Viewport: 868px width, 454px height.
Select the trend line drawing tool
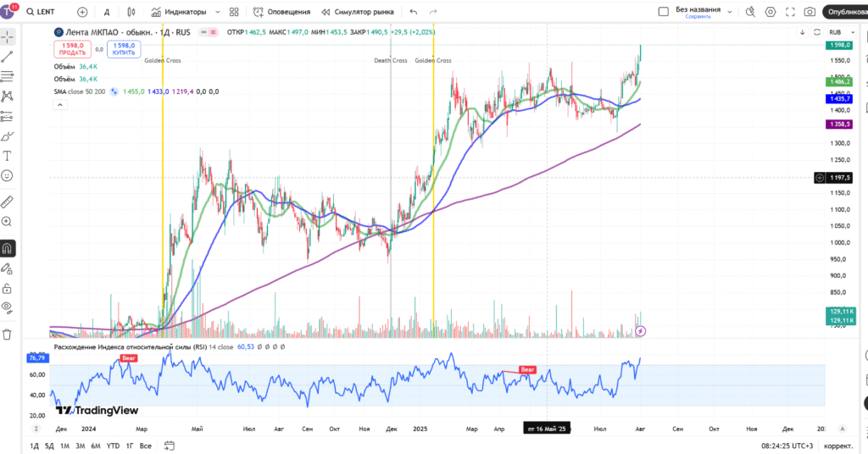(7, 57)
